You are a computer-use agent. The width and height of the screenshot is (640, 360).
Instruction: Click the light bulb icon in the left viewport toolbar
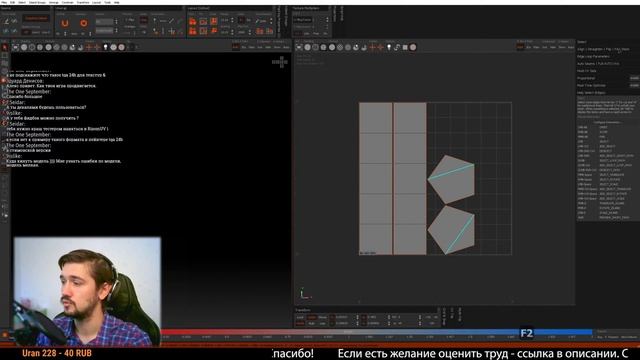105,47
